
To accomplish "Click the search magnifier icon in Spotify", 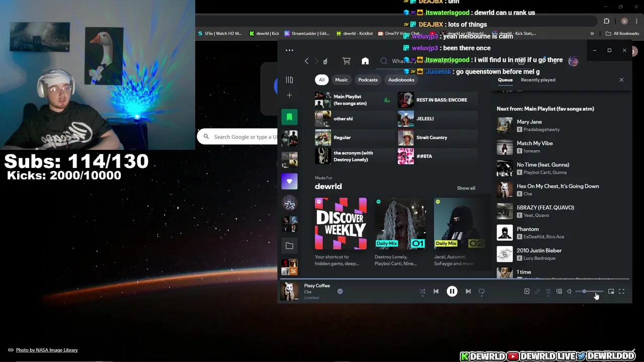I will [x=384, y=61].
